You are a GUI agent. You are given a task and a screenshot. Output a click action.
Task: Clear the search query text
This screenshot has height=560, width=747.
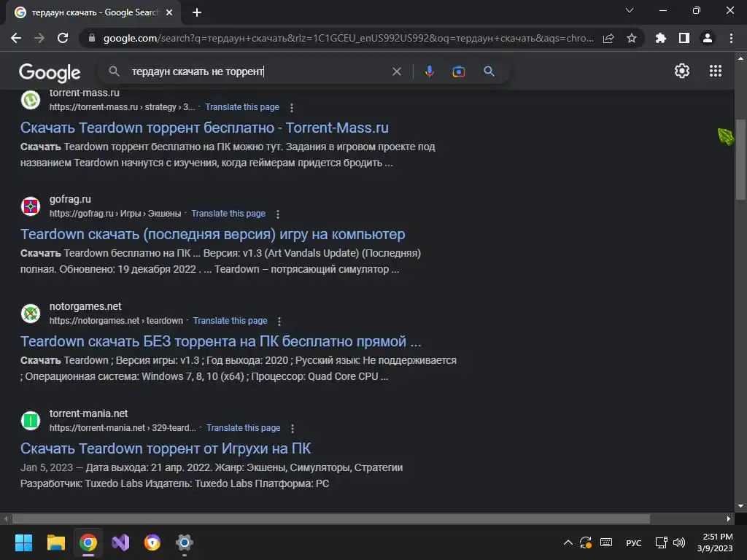pyautogui.click(x=396, y=71)
